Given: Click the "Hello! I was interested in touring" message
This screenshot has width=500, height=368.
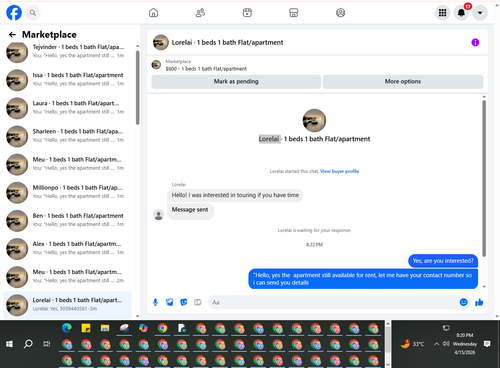Looking at the screenshot, I should click(x=235, y=195).
